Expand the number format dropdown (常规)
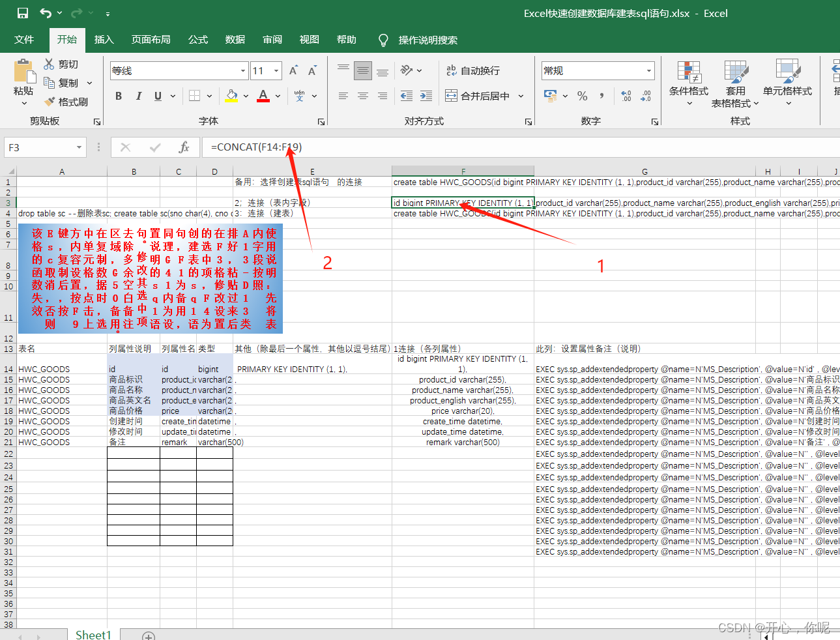 [x=649, y=70]
